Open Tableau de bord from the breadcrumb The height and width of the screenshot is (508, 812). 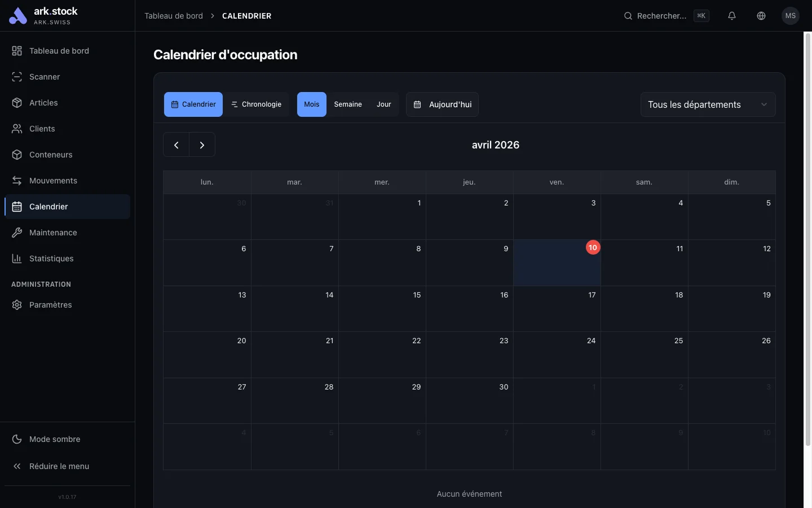tap(173, 16)
